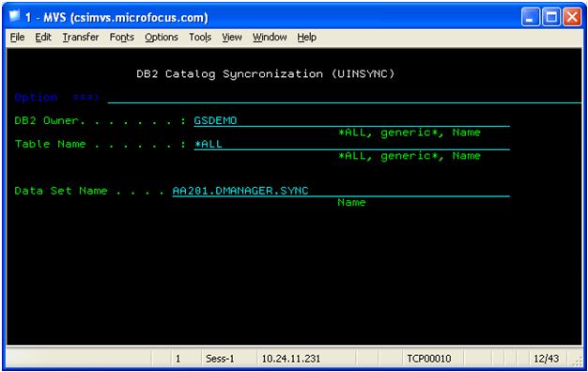Screen dimensions: 588x372
Task: Open the File menu
Action: 17,38
